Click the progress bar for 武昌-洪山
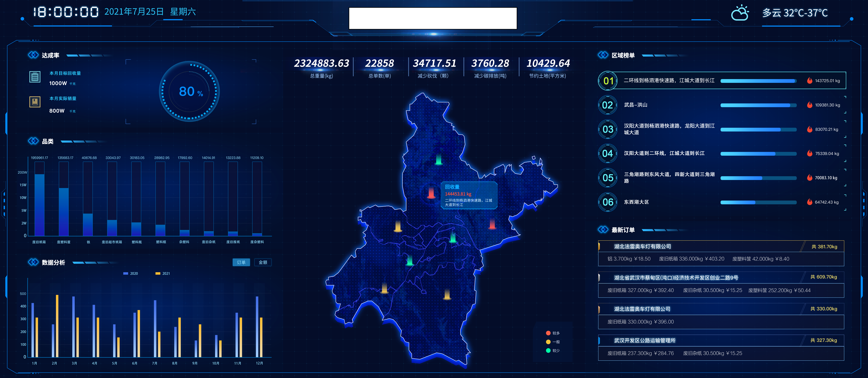This screenshot has height=378, width=868. pos(759,105)
